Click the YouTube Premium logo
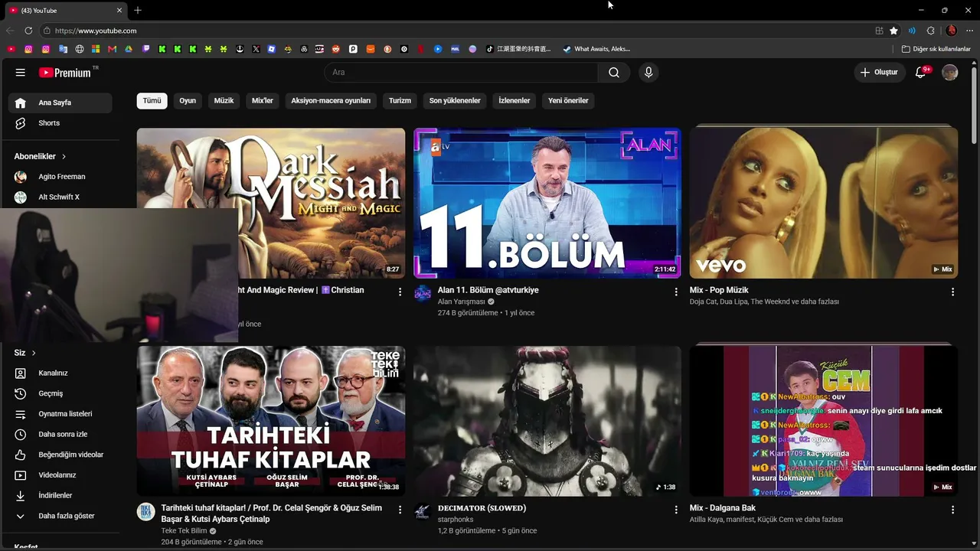Image resolution: width=980 pixels, height=551 pixels. (66, 73)
